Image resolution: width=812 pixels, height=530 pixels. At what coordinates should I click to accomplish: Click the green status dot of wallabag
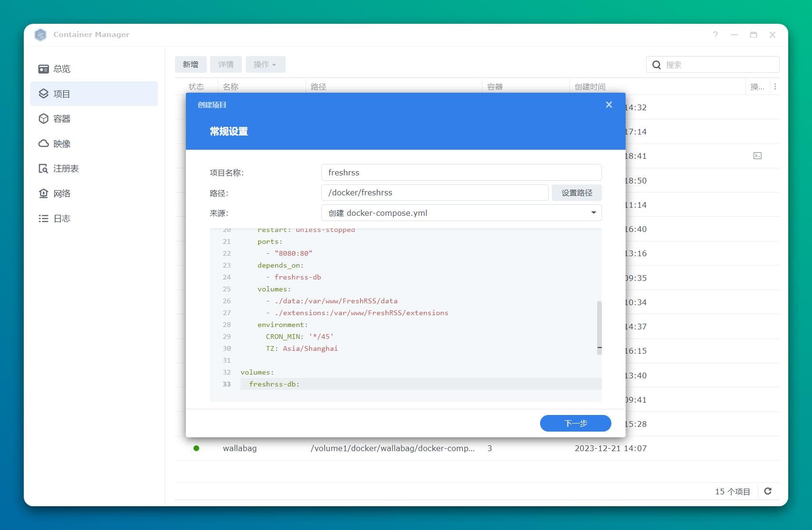coord(196,448)
